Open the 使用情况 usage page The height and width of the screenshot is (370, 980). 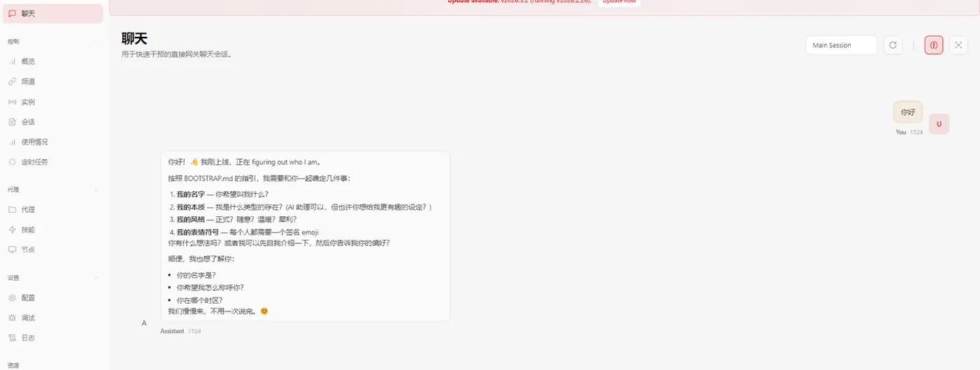[x=53, y=142]
